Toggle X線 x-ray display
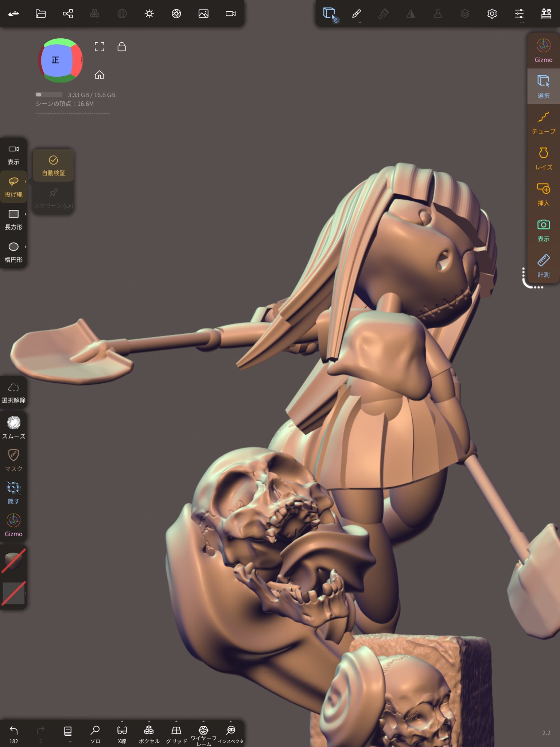This screenshot has width=560, height=747. pyautogui.click(x=122, y=734)
